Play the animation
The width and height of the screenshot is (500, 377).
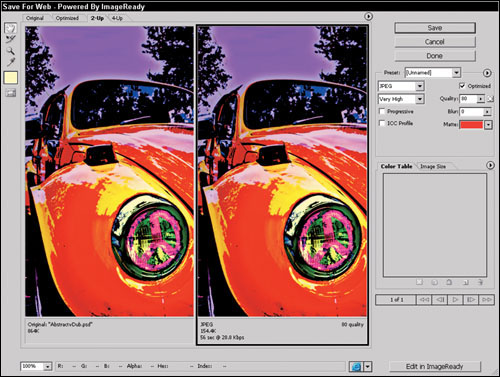pos(455,300)
